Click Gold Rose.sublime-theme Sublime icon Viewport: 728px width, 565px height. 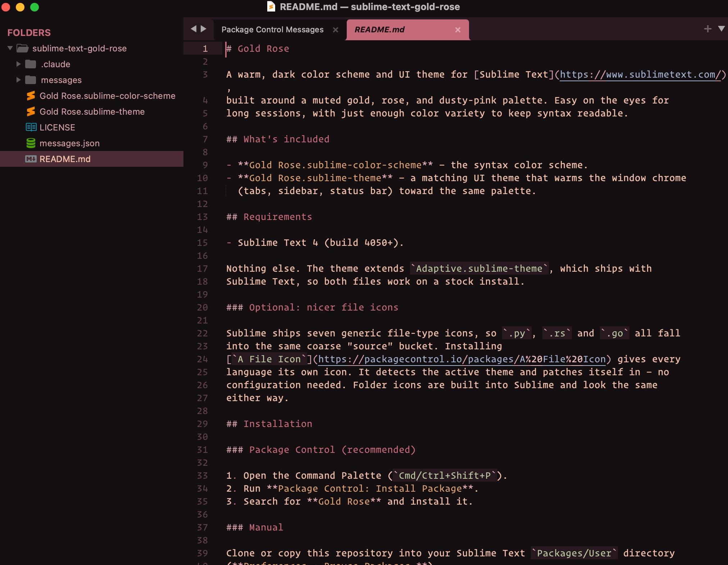click(x=31, y=111)
